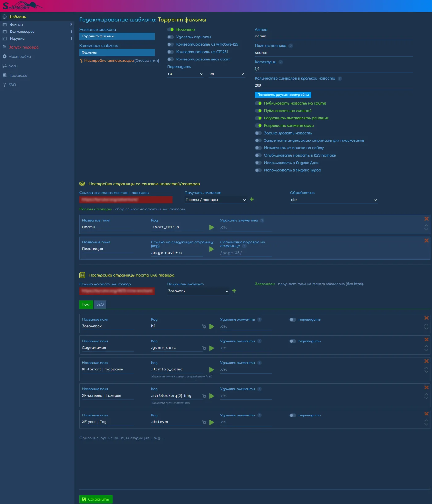Click gear icon beside h1 code field
The width and height of the screenshot is (432, 504).
tap(204, 326)
